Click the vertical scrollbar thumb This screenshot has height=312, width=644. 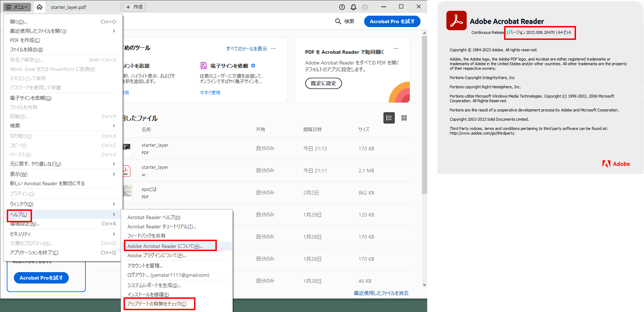click(424, 115)
